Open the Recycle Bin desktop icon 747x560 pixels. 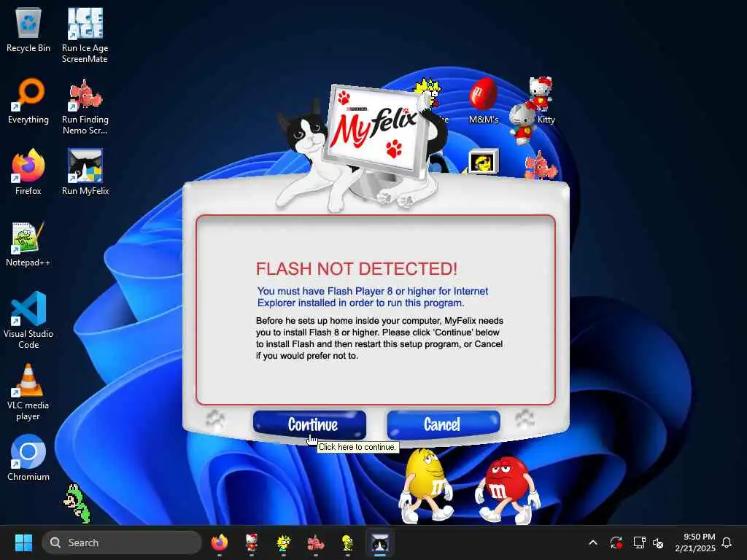28,30
